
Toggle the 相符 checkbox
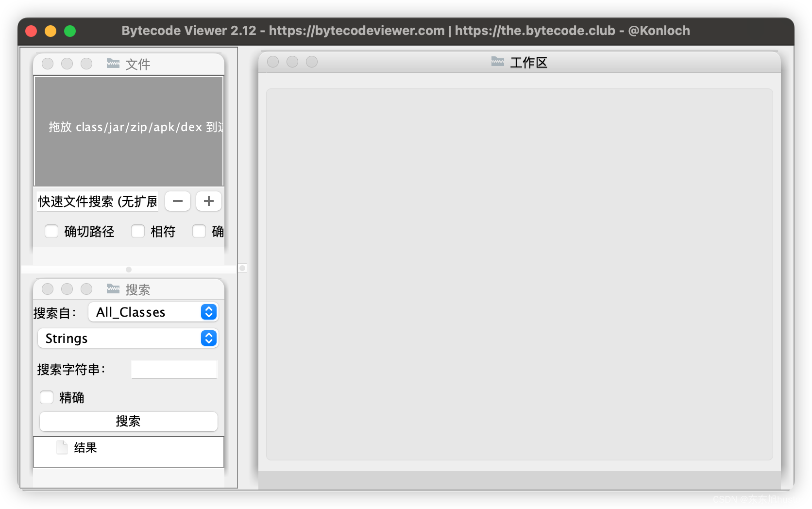point(138,231)
